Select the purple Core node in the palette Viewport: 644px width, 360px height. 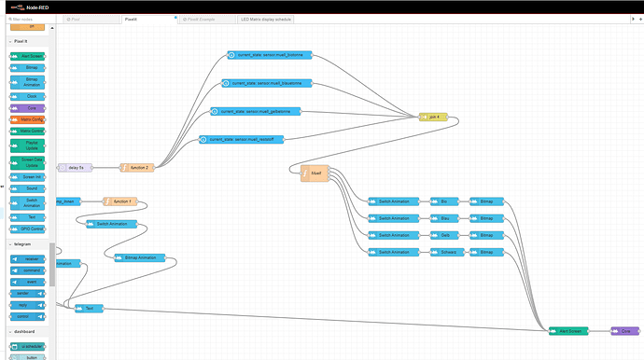point(27,108)
